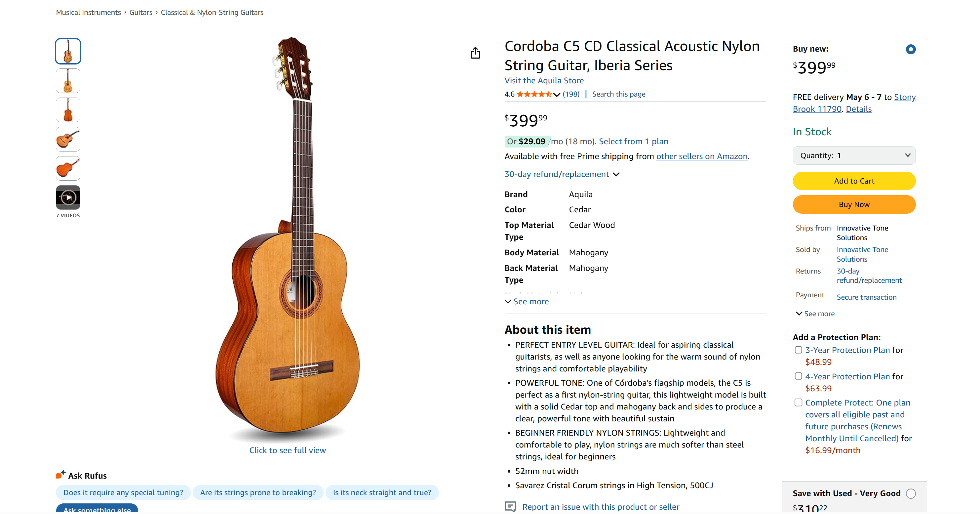Image resolution: width=980 pixels, height=514 pixels.
Task: Click the star rating icons
Action: point(534,94)
